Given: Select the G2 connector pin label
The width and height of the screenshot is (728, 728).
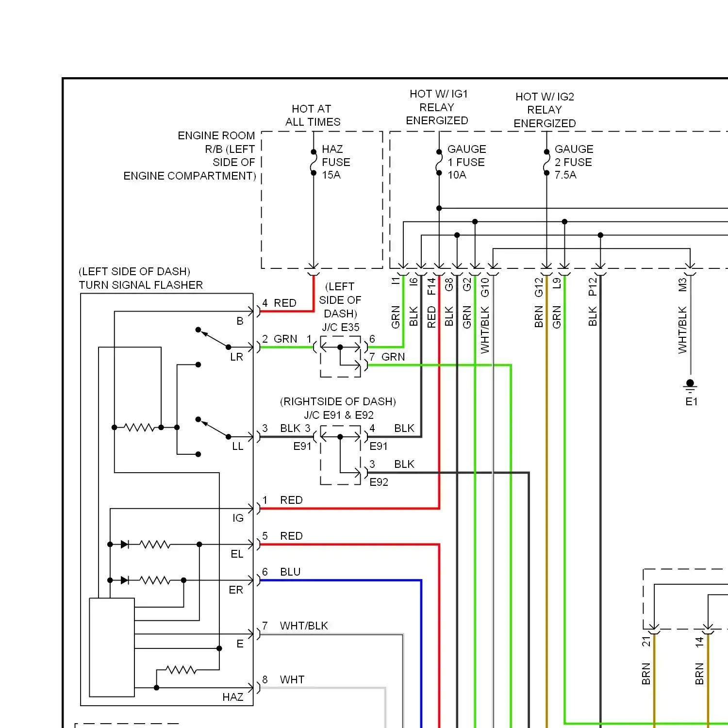Looking at the screenshot, I should [x=467, y=284].
